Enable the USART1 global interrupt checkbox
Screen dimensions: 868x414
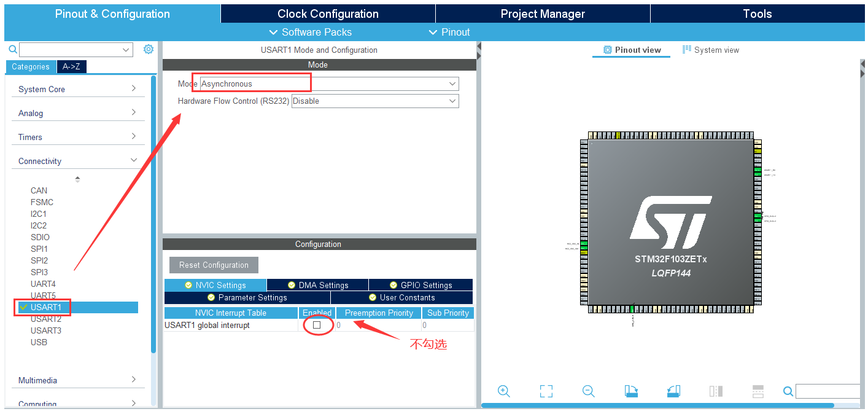point(317,325)
